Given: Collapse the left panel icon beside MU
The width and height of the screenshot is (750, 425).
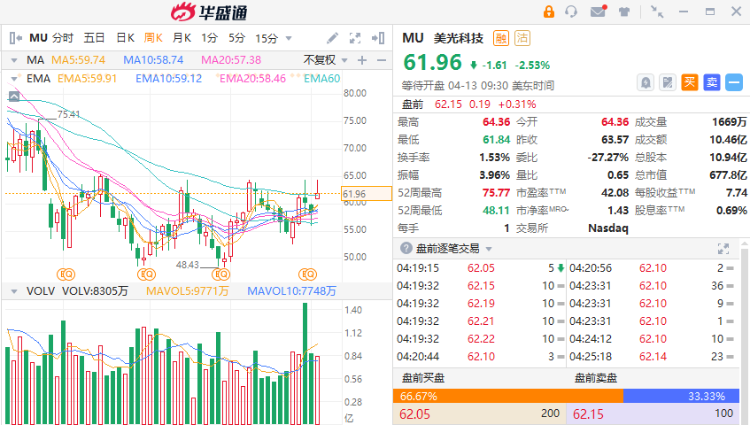Looking at the screenshot, I should click(16, 38).
